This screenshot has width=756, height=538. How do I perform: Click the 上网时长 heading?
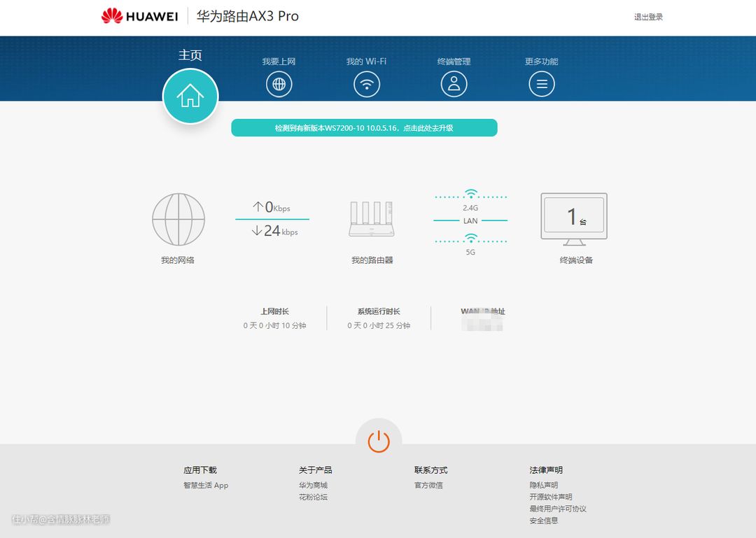pyautogui.click(x=275, y=311)
